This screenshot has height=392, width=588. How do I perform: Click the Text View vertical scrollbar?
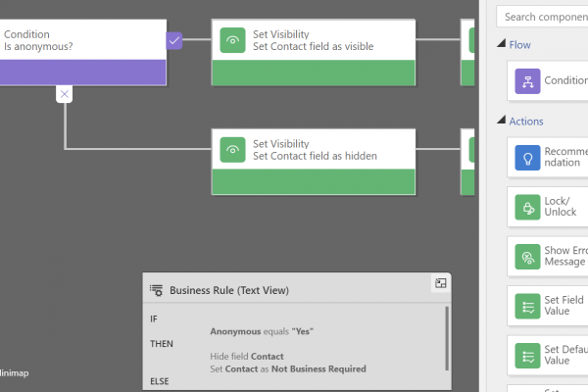pyautogui.click(x=447, y=338)
